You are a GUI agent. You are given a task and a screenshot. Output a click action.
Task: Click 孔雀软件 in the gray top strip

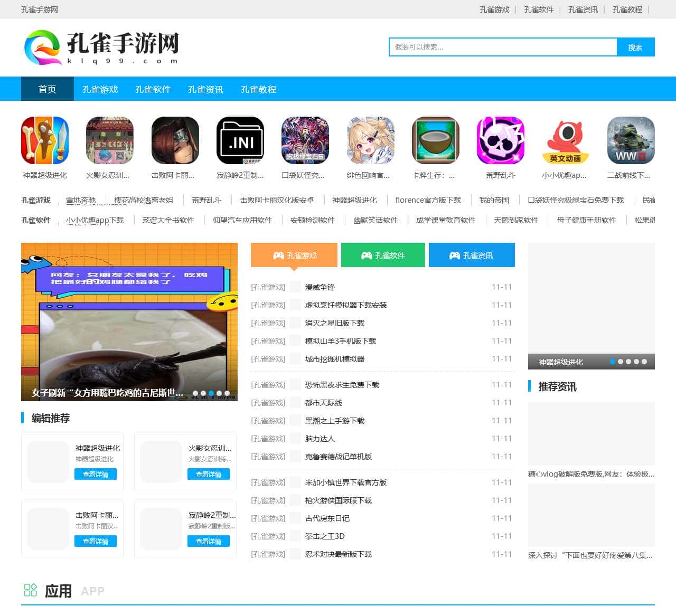click(539, 10)
